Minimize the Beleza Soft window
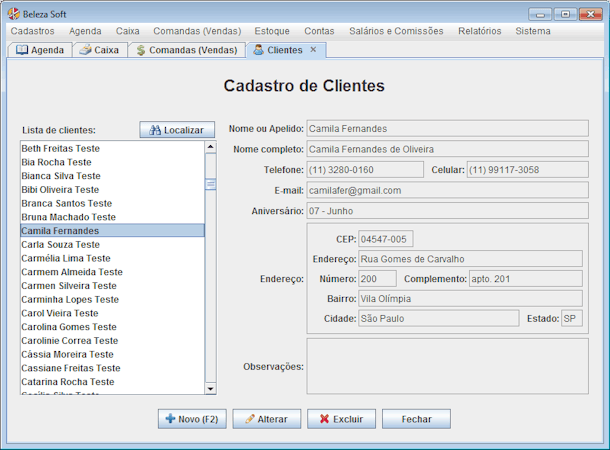This screenshot has width=610, height=450. pos(540,14)
